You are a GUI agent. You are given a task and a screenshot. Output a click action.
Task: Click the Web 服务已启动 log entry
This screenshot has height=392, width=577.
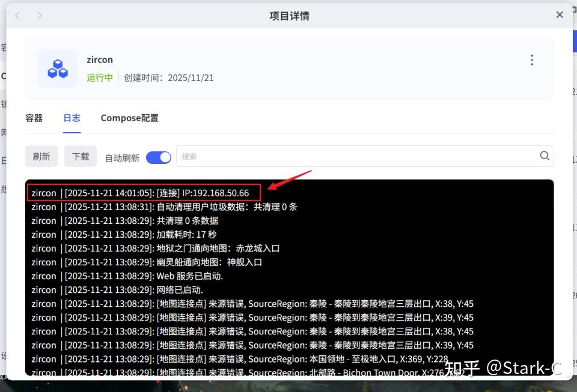click(127, 276)
